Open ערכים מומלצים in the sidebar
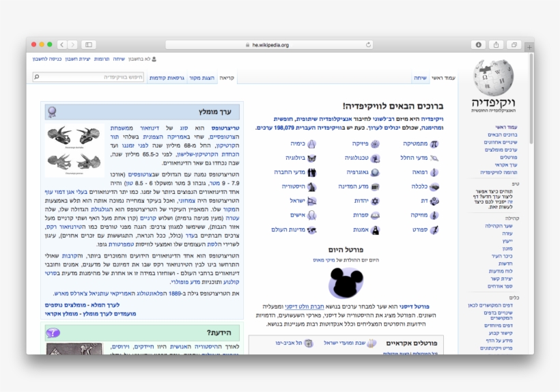Viewport: 560px width, 392px height. coord(501,150)
